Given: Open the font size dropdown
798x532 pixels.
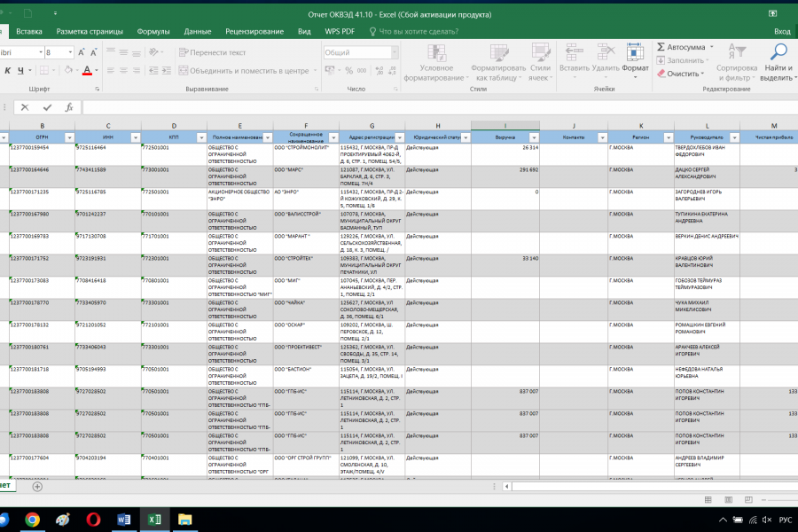Looking at the screenshot, I should click(71, 52).
